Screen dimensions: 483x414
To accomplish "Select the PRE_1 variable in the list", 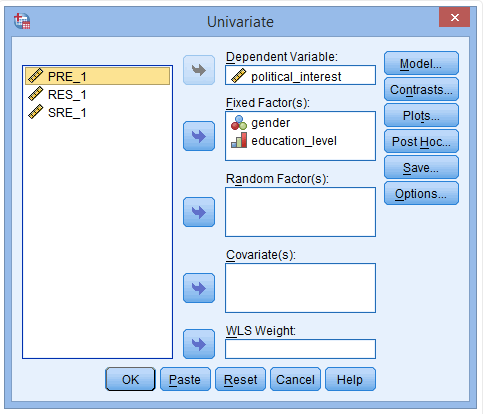I will [97, 76].
